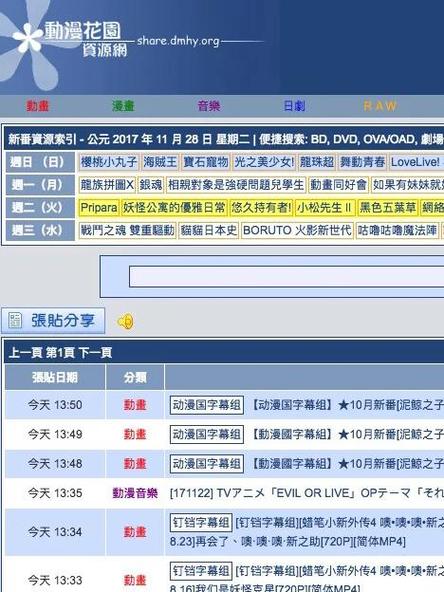Click 动漫国字幕组 tag in 13:50 row
Image resolution: width=444 pixels, height=592 pixels.
point(207,405)
